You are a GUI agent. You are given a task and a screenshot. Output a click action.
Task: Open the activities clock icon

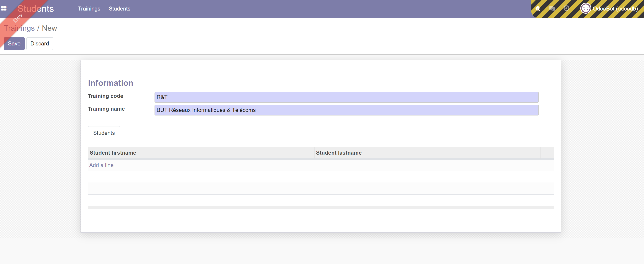[x=566, y=8]
